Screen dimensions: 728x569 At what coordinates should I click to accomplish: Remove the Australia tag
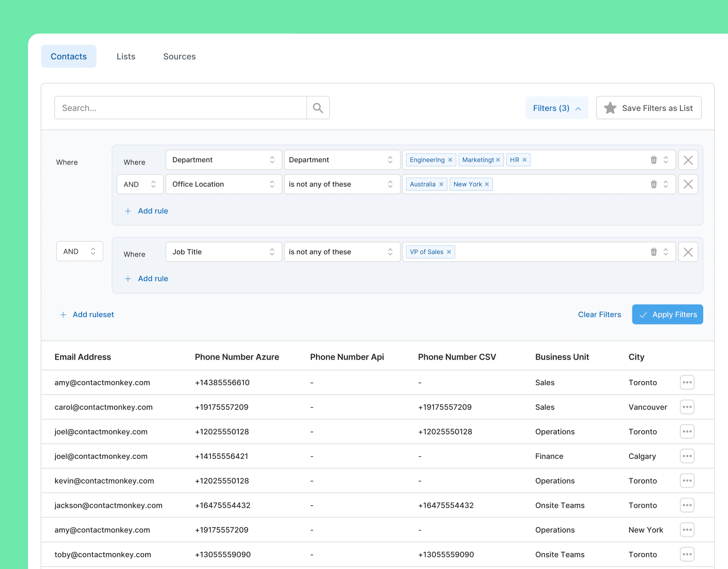[x=441, y=184]
